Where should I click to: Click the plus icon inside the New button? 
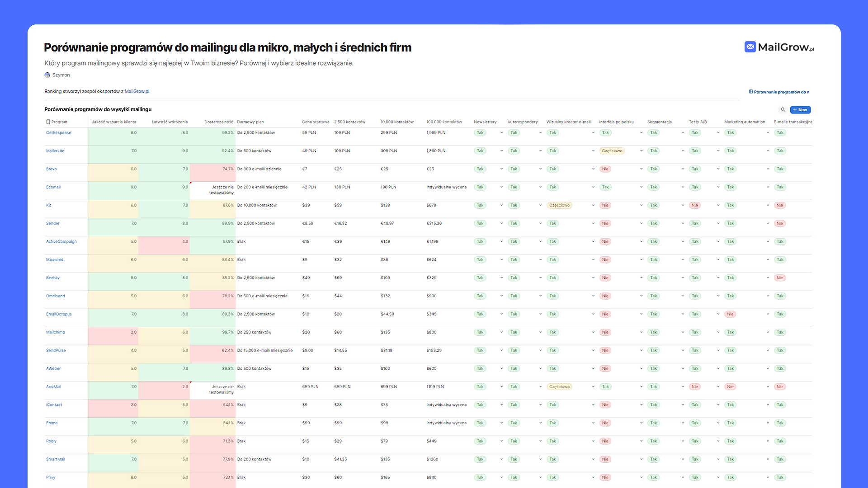coord(796,109)
